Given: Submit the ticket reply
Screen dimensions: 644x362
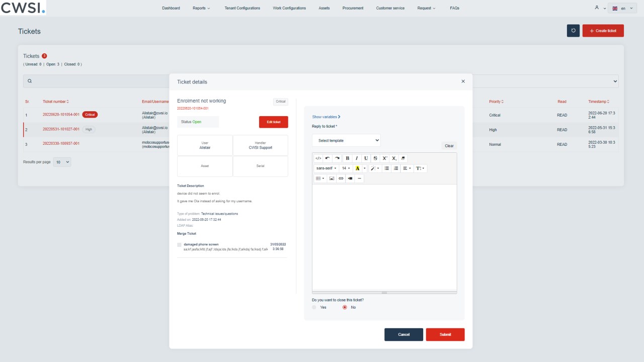Looking at the screenshot, I should (x=445, y=334).
